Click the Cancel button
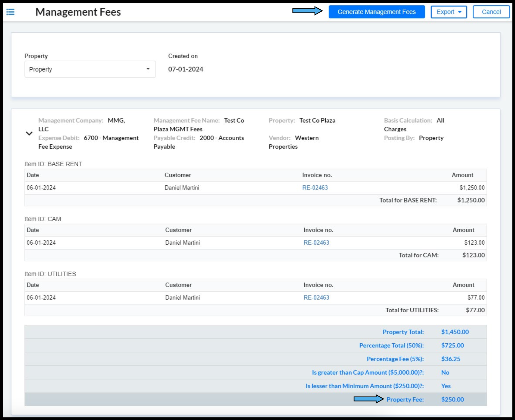The height and width of the screenshot is (420, 515). 491,12
